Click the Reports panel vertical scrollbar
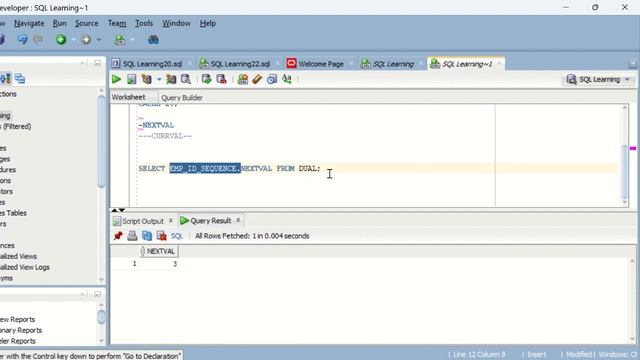640x360 pixels. pyautogui.click(x=101, y=317)
